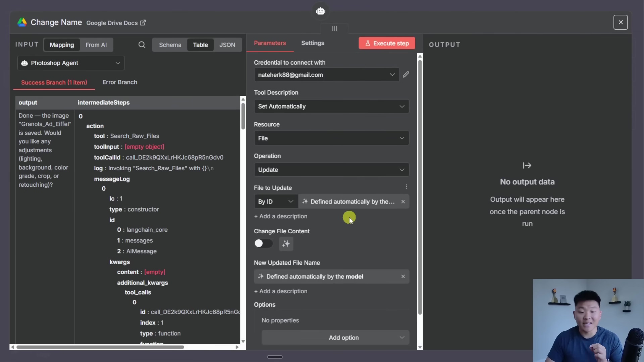Edit credential with the pencil icon
This screenshot has height=362, width=644.
click(x=406, y=74)
